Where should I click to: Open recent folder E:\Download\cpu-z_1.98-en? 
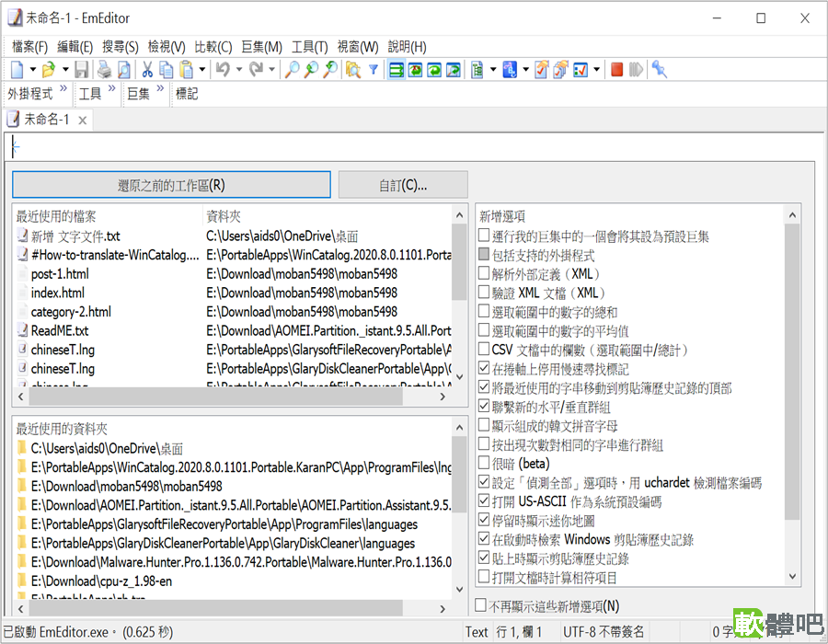click(x=101, y=581)
